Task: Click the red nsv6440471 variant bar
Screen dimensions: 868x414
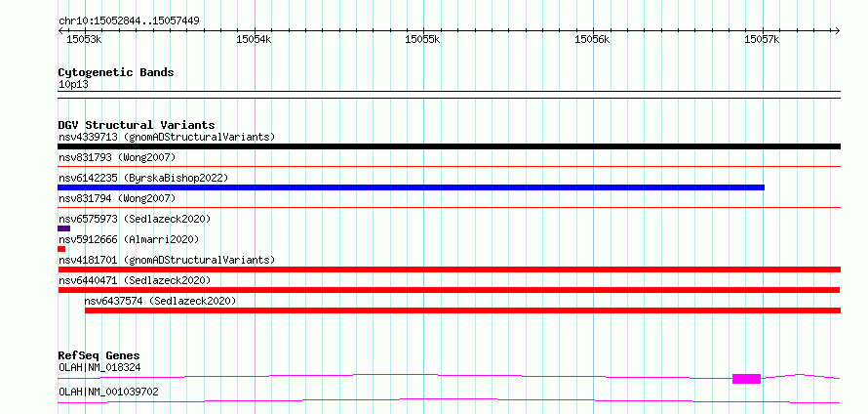Action: tap(449, 290)
